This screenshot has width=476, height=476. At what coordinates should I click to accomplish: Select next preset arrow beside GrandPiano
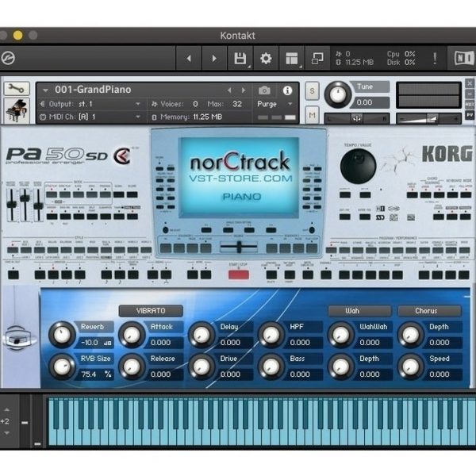[x=244, y=90]
